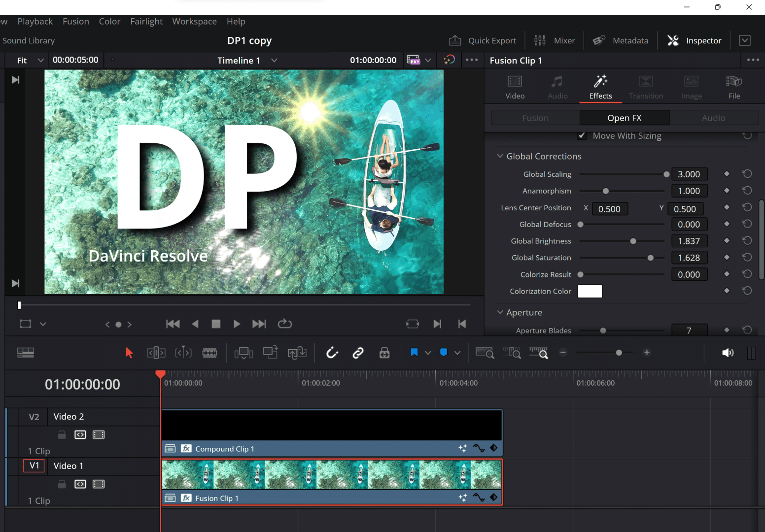Open the Metadata panel
The width and height of the screenshot is (765, 532).
(x=620, y=40)
